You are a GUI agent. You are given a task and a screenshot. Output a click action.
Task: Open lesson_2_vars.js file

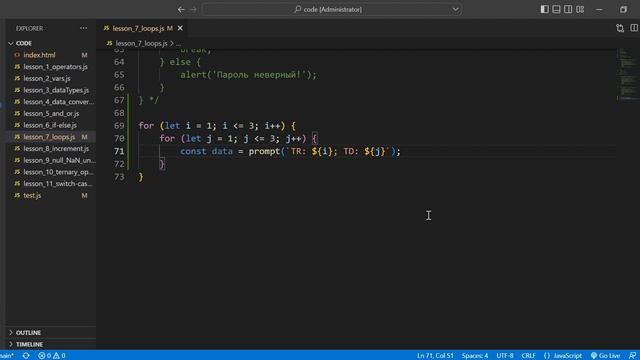(x=47, y=78)
